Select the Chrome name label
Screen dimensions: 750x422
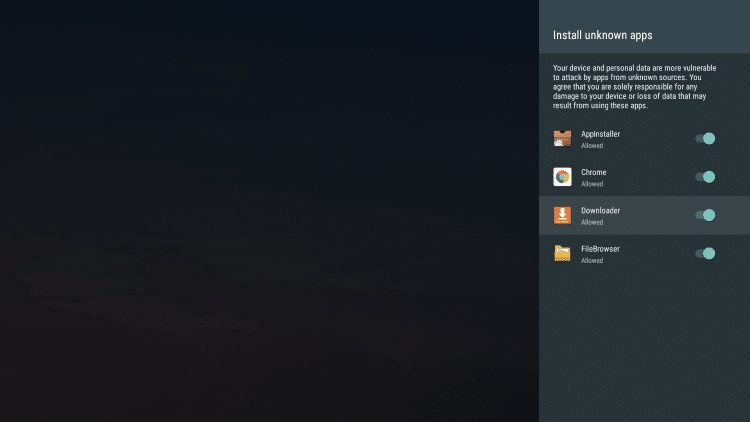(593, 172)
